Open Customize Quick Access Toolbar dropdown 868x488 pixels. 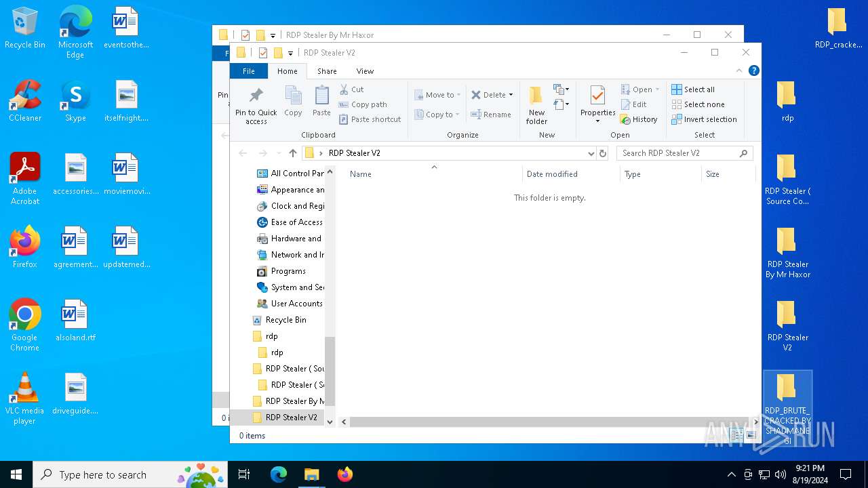(x=290, y=53)
